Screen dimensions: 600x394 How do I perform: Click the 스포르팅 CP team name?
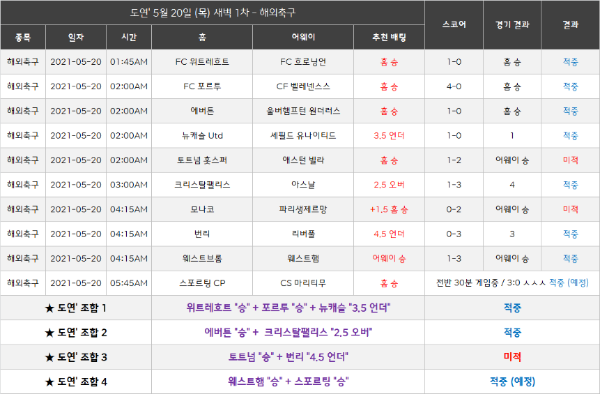point(202,283)
